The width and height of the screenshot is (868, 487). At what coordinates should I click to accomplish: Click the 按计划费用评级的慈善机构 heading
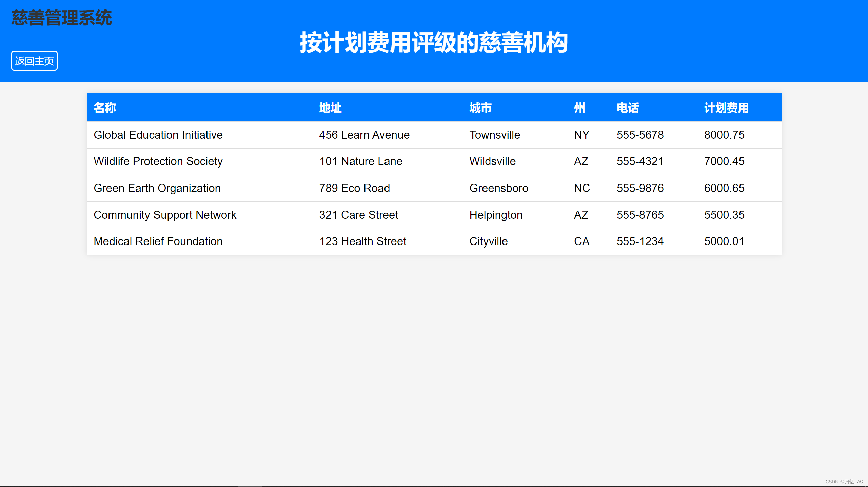point(434,42)
